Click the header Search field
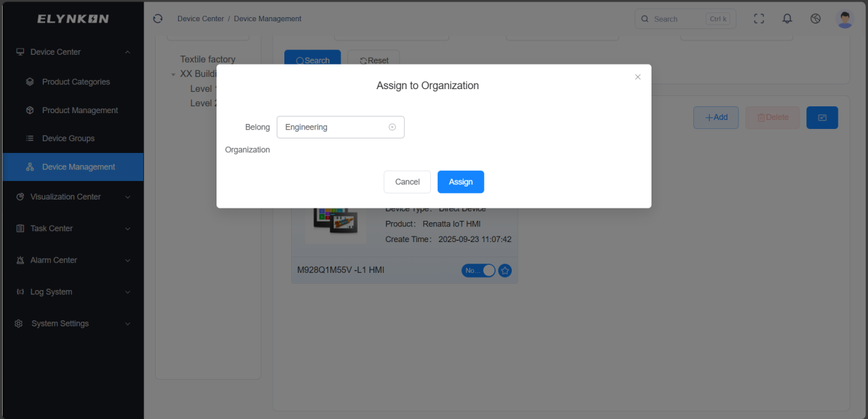The image size is (868, 419). (686, 19)
